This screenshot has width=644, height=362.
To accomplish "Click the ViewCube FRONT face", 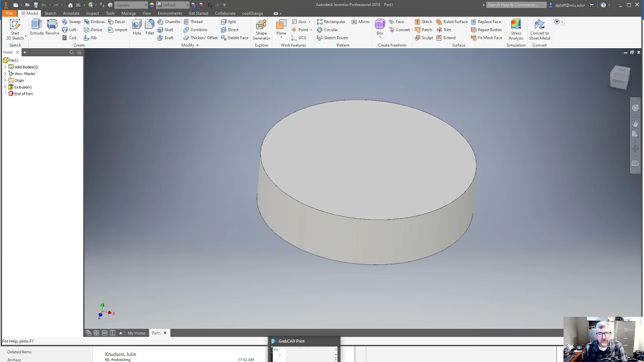I will pyautogui.click(x=618, y=81).
